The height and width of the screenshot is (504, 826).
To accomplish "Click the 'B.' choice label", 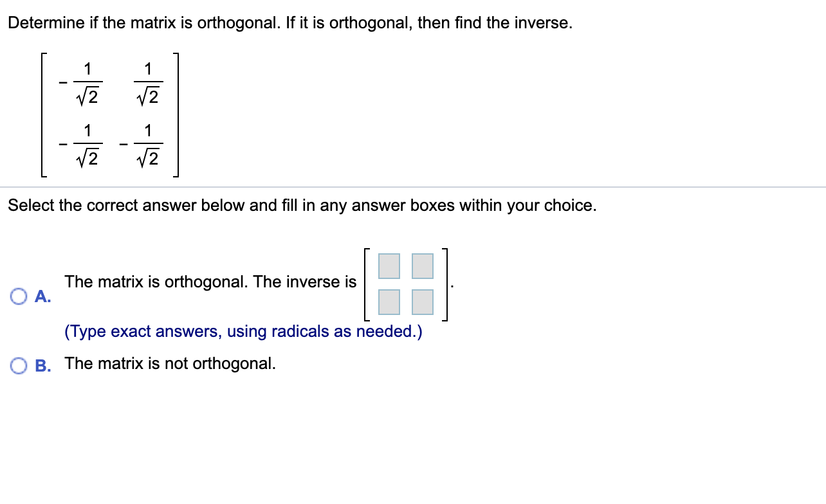I will pyautogui.click(x=42, y=365).
